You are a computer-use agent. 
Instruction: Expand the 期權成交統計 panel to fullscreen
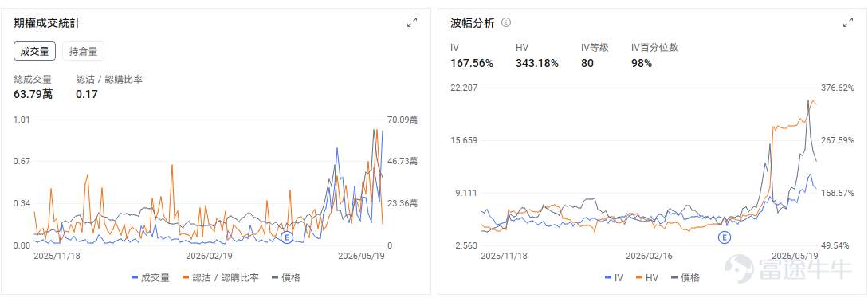[x=412, y=22]
